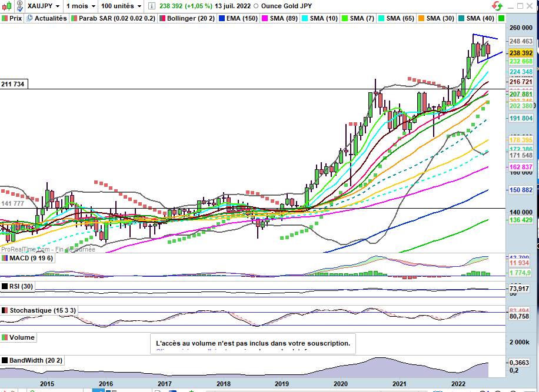The height and width of the screenshot is (392, 539).
Task: Click the MACD (9 19 6) label
Action: [31, 258]
